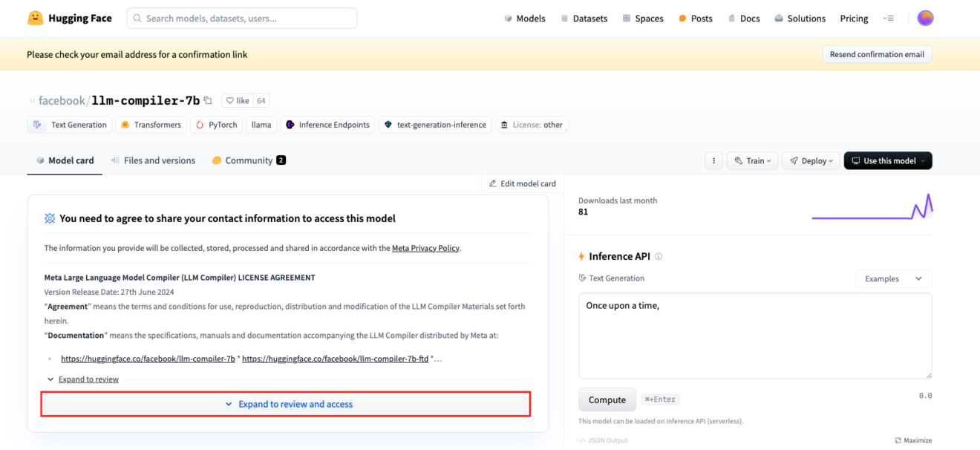980x450 pixels.
Task: Open the llm-compiler-7b model name link
Action: click(146, 100)
